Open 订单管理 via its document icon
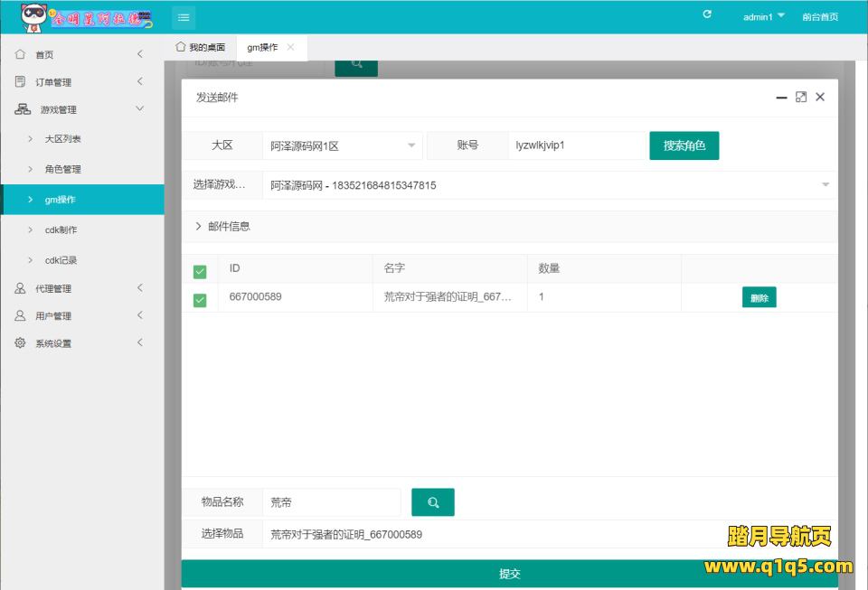 point(18,80)
